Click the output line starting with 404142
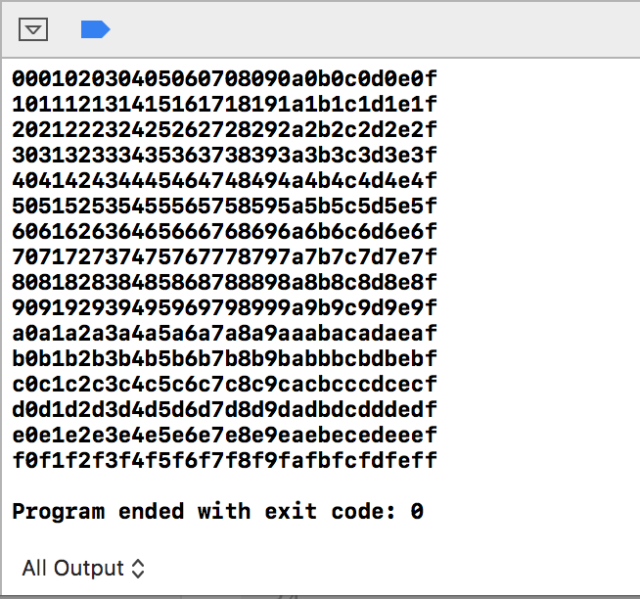This screenshot has width=640, height=599. coord(224,180)
